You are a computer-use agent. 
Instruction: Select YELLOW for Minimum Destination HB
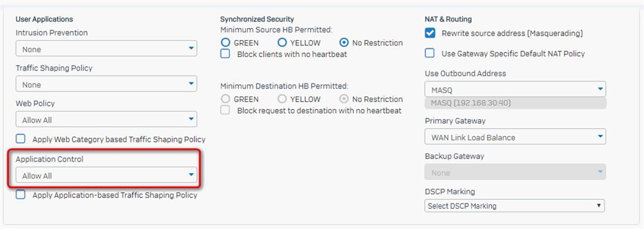click(282, 99)
